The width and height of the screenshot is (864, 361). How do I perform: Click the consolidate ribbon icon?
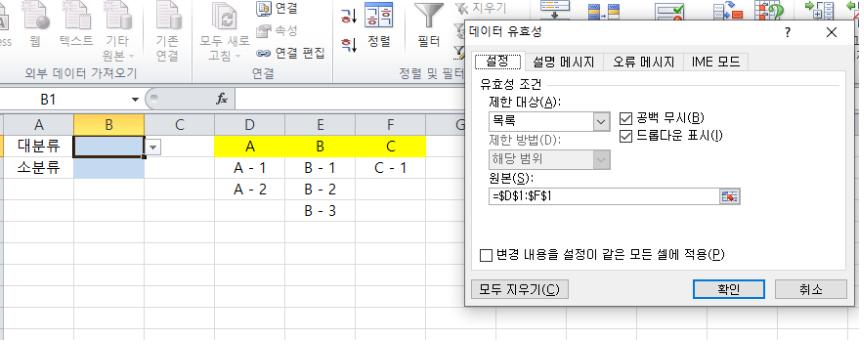727,11
